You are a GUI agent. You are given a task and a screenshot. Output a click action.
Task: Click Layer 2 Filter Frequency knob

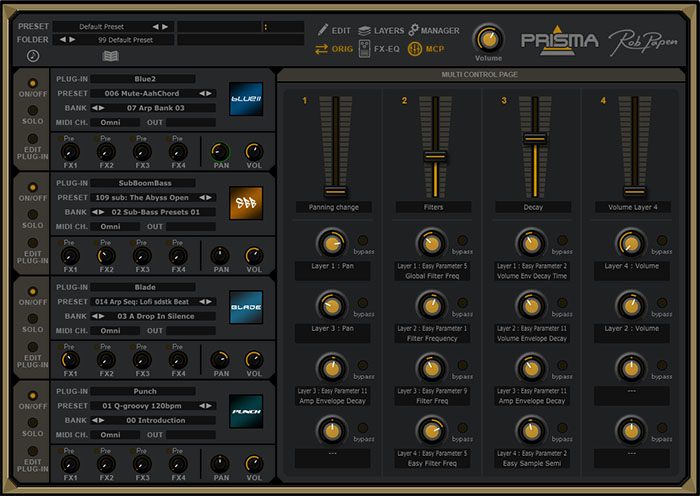coord(431,306)
